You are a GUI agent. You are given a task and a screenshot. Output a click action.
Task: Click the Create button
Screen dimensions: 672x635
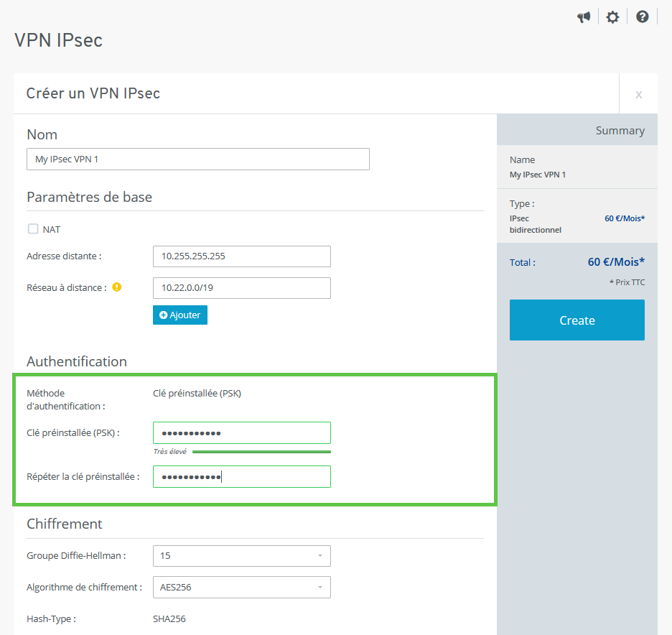coord(577,320)
